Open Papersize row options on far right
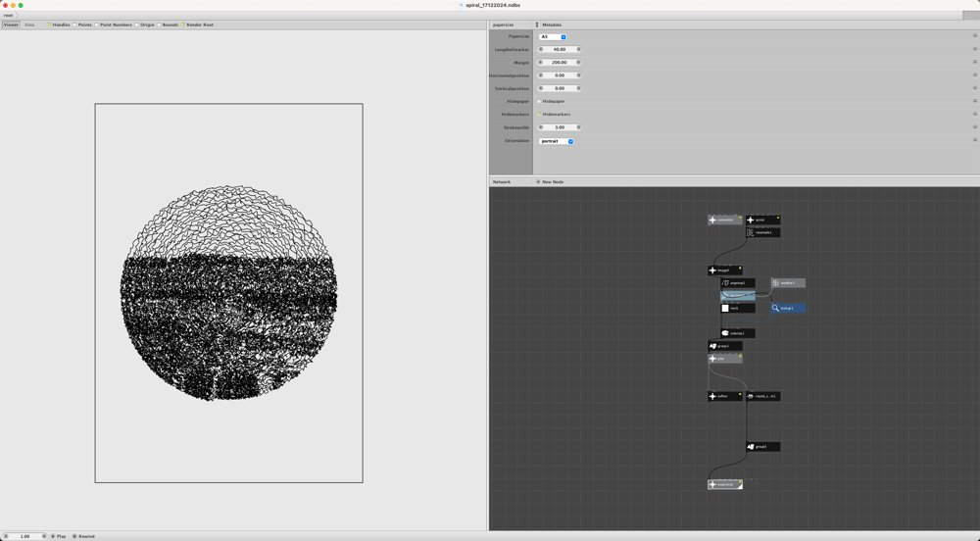This screenshot has width=980, height=541. 974,35
